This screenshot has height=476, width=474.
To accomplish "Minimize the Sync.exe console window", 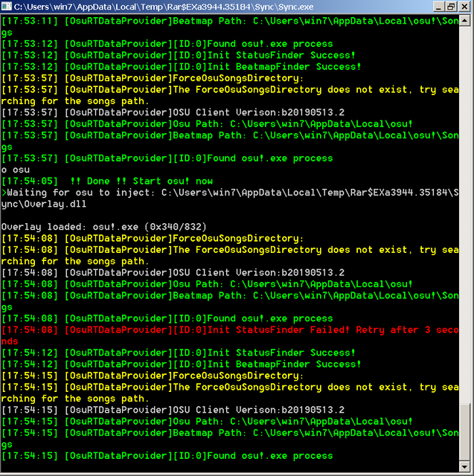I will 438,7.
